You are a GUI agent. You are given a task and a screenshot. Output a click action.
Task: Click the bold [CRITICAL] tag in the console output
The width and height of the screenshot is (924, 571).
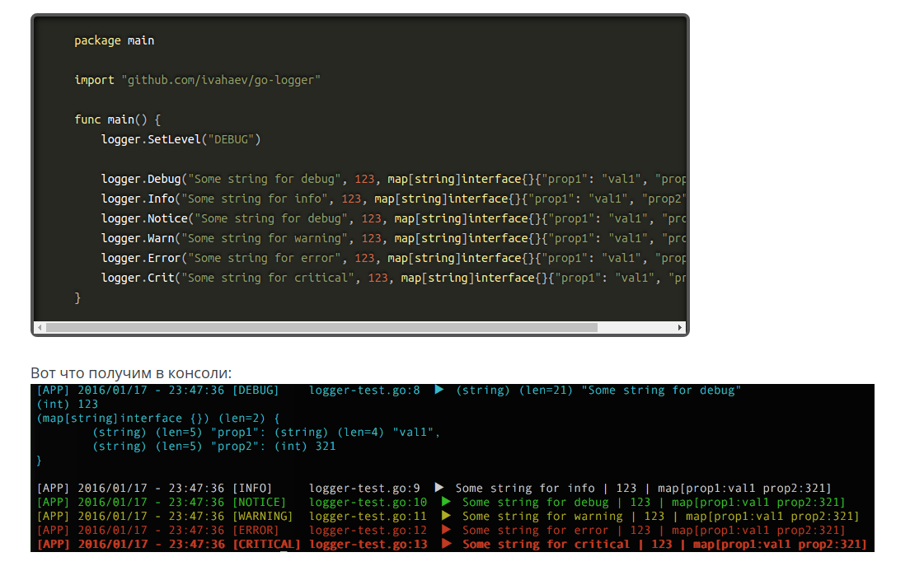(266, 544)
